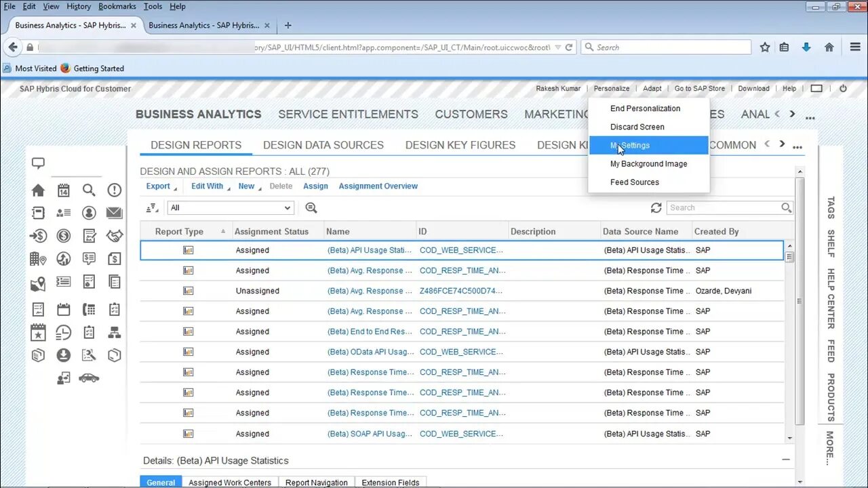Click the magnifier icon in the sidebar

coord(89,190)
